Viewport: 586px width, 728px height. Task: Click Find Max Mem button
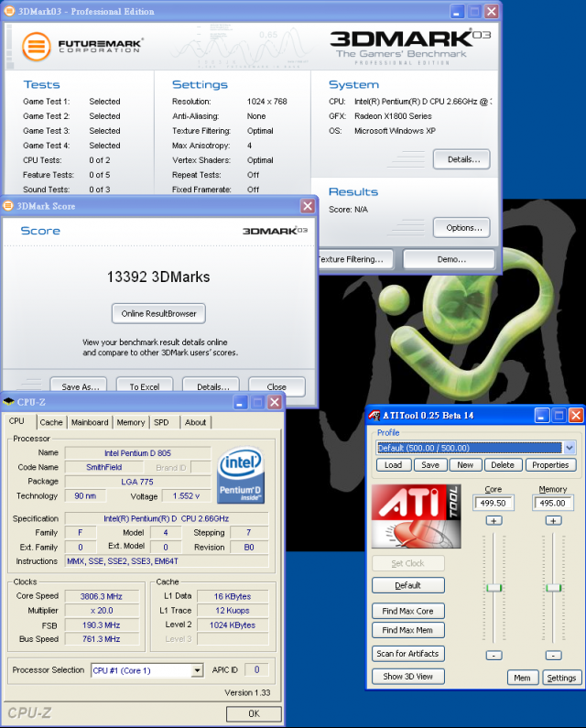[x=408, y=630]
